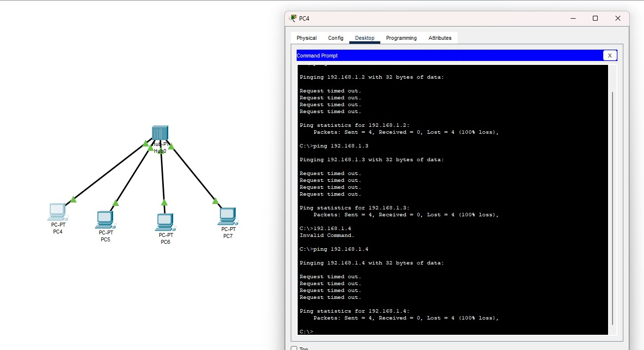The image size is (644, 350).
Task: Click command text 'C:\>192.168.1.4'
Action: pyautogui.click(x=325, y=229)
